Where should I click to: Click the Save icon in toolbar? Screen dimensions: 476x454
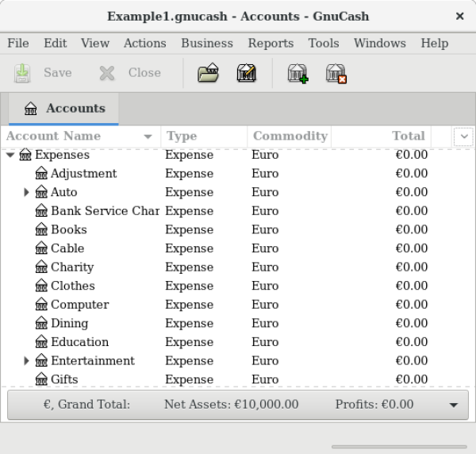[22, 73]
